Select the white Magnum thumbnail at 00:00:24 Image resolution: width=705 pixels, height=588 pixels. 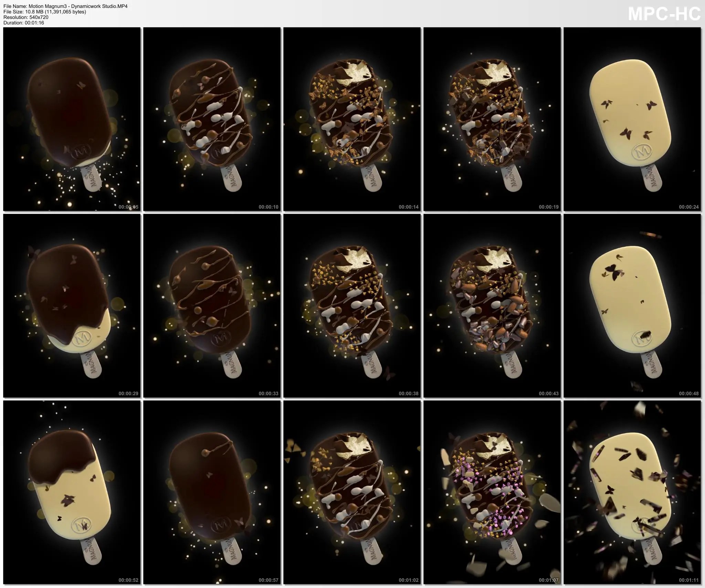pyautogui.click(x=633, y=120)
